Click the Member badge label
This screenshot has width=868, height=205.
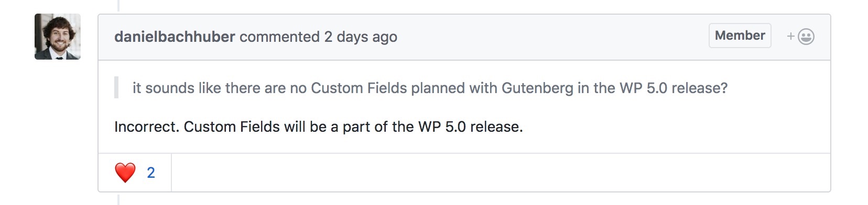pyautogui.click(x=740, y=36)
